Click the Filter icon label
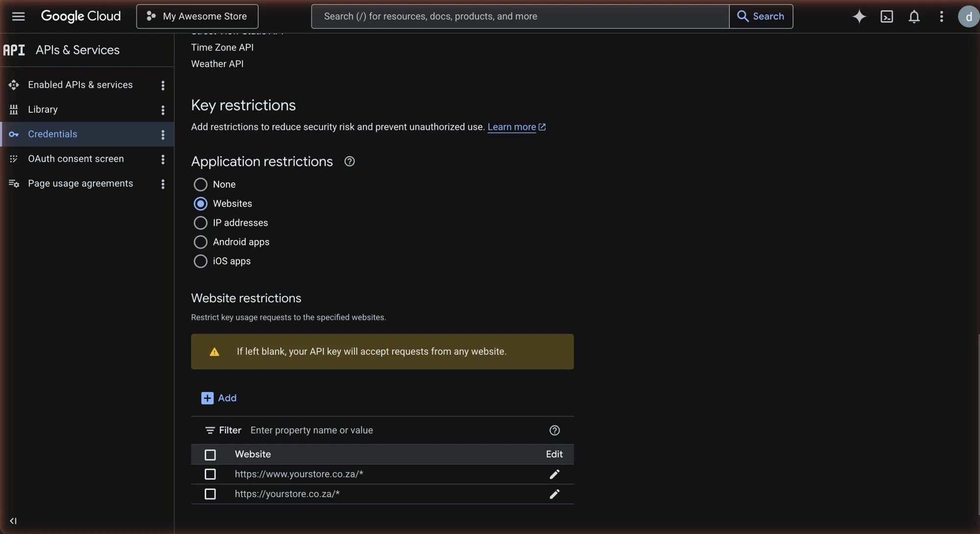The height and width of the screenshot is (534, 980). (x=223, y=430)
